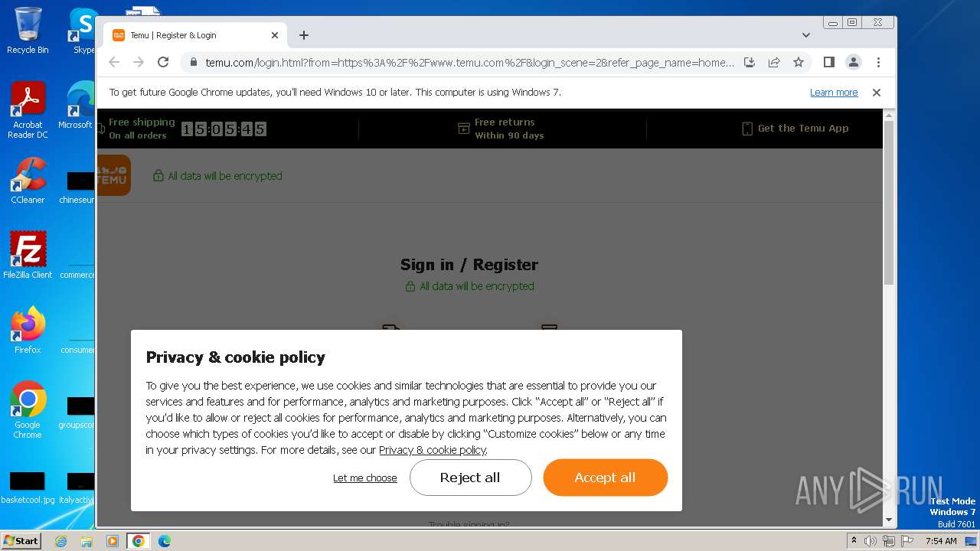Open a new tab with the plus button
This screenshot has width=980, height=551.
click(304, 35)
